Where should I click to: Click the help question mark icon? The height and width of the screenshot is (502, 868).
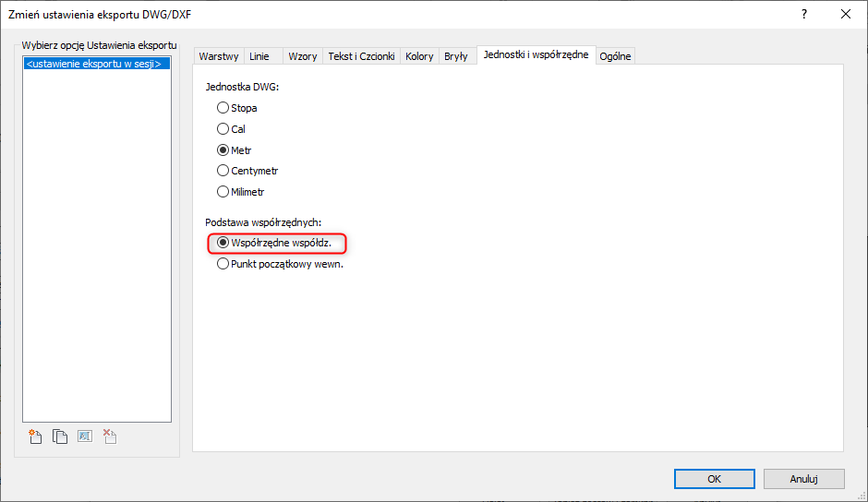[804, 14]
